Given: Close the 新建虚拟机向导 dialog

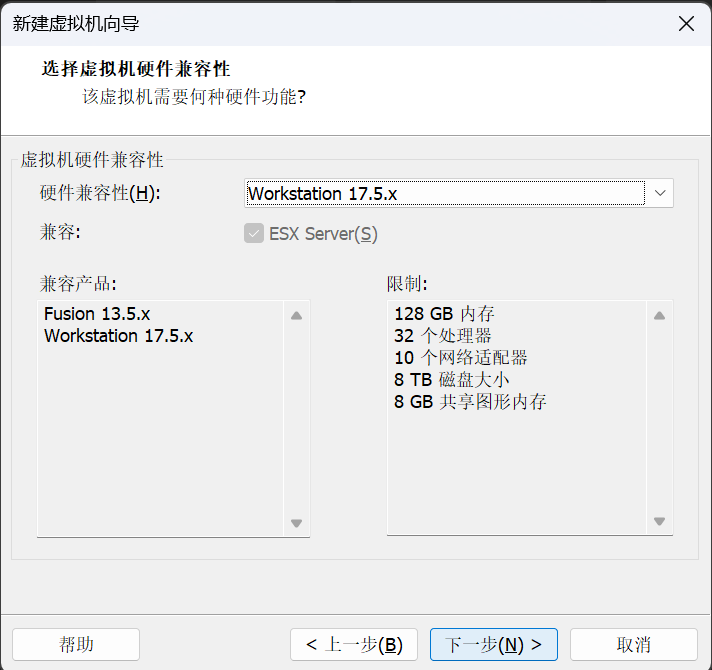Looking at the screenshot, I should tap(686, 24).
